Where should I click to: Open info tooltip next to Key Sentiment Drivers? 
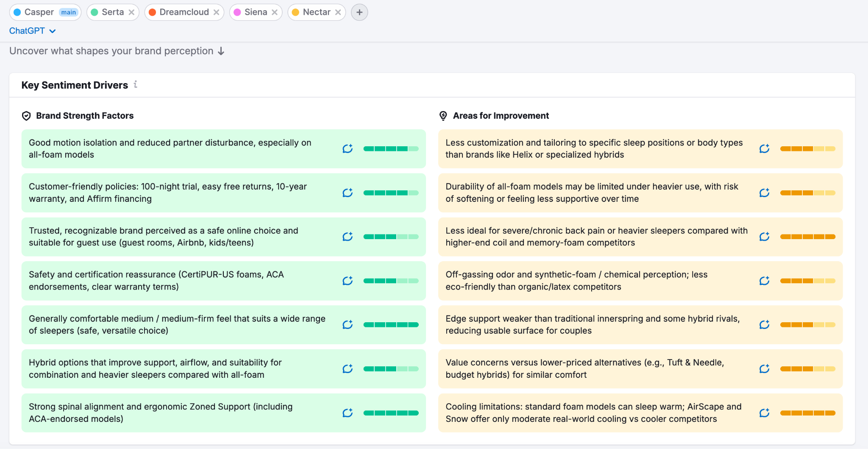(136, 84)
